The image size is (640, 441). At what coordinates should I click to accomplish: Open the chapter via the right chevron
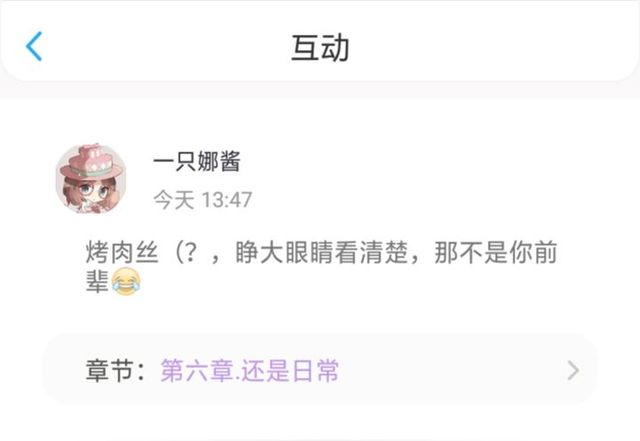click(573, 371)
